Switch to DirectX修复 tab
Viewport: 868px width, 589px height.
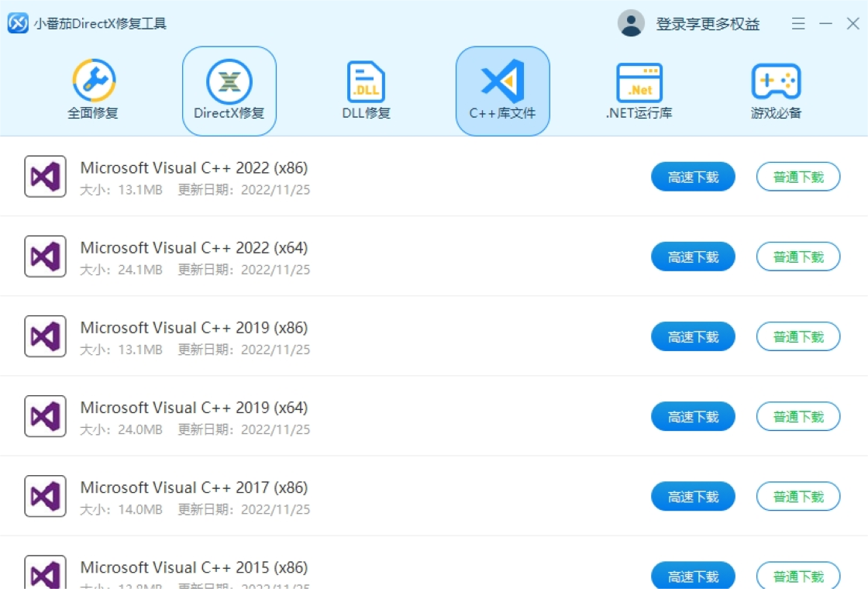coord(229,91)
